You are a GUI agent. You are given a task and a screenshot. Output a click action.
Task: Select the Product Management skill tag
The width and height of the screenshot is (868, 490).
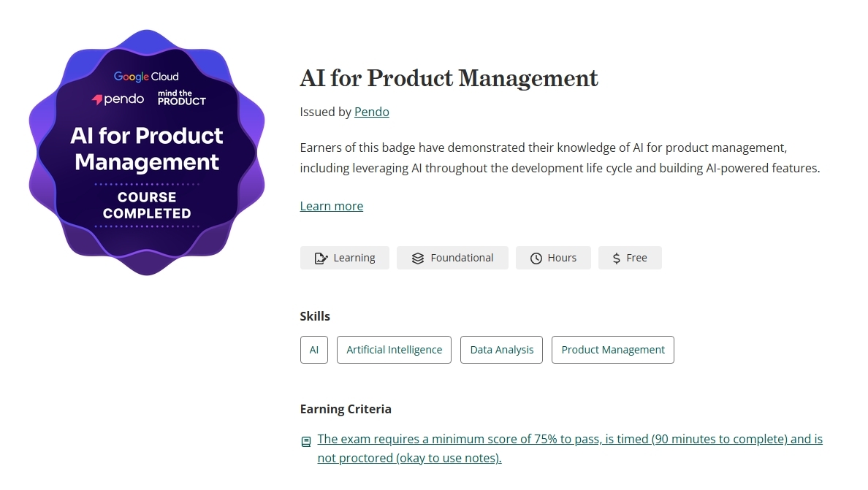coord(613,350)
